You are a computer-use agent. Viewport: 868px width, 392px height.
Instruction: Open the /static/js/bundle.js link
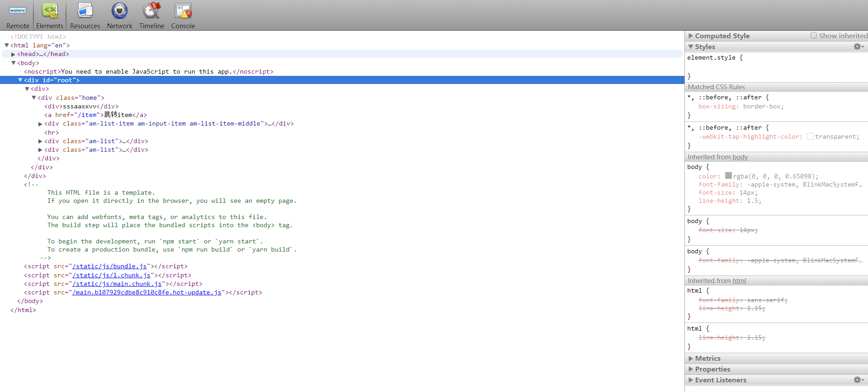tap(109, 266)
